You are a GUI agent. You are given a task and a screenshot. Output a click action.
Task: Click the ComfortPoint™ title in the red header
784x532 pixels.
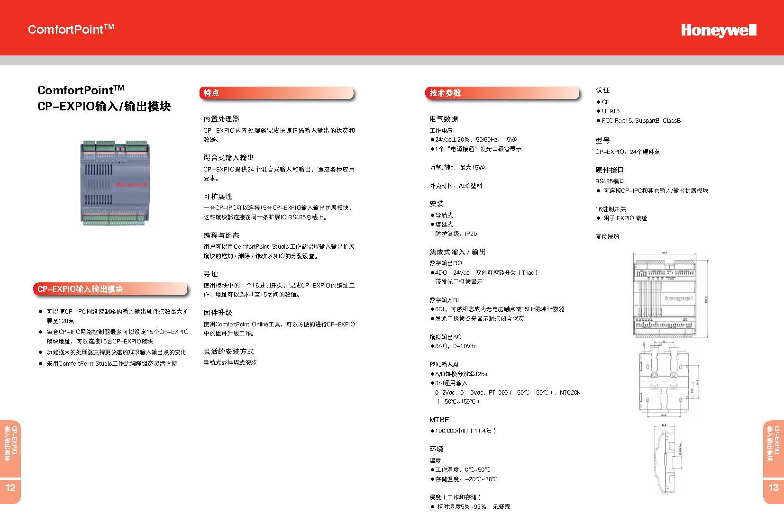pyautogui.click(x=71, y=29)
